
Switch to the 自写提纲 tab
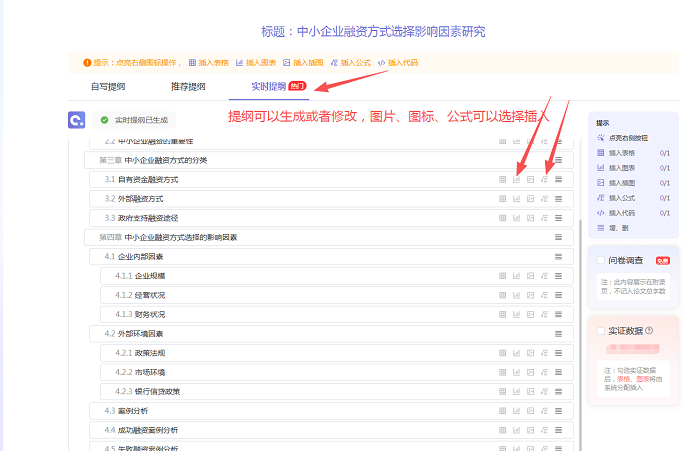click(x=108, y=86)
